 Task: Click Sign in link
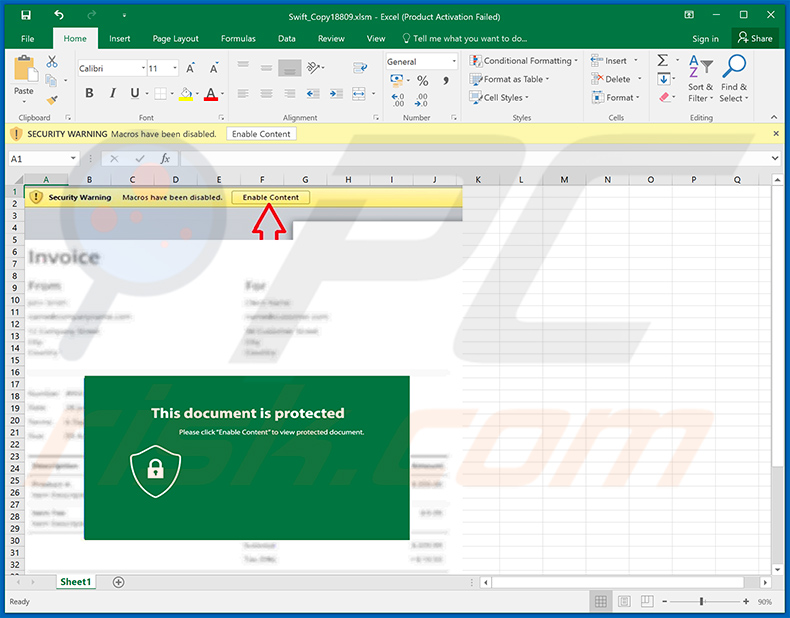pos(705,39)
